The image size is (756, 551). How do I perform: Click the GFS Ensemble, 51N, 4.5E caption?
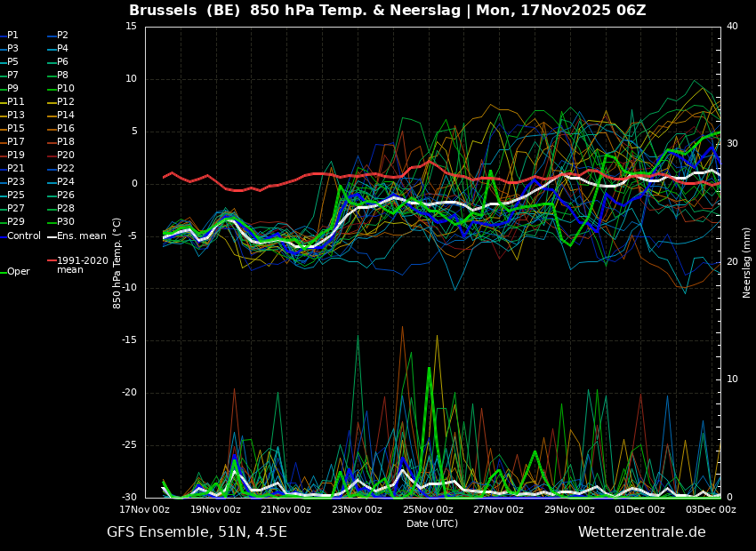197,532
